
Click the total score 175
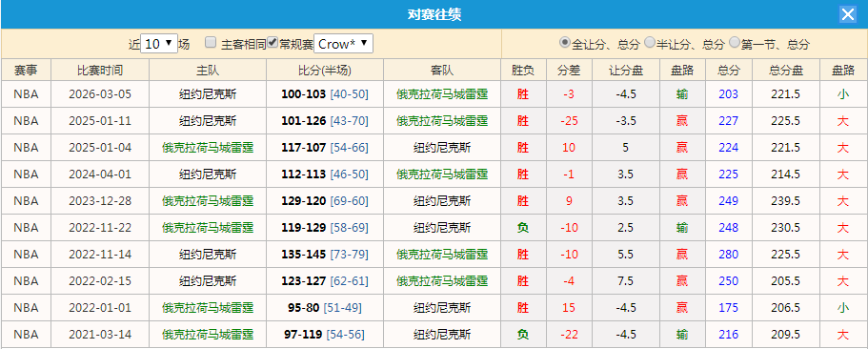(729, 307)
